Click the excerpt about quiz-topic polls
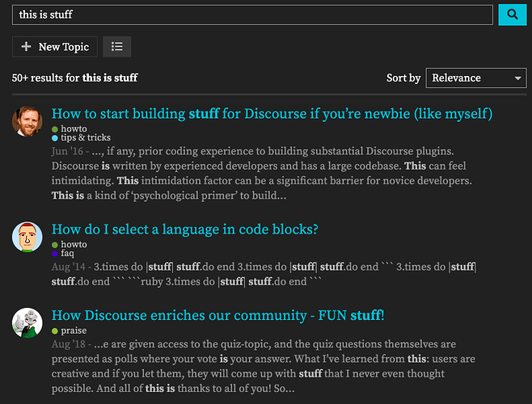The image size is (532, 404). point(264,366)
